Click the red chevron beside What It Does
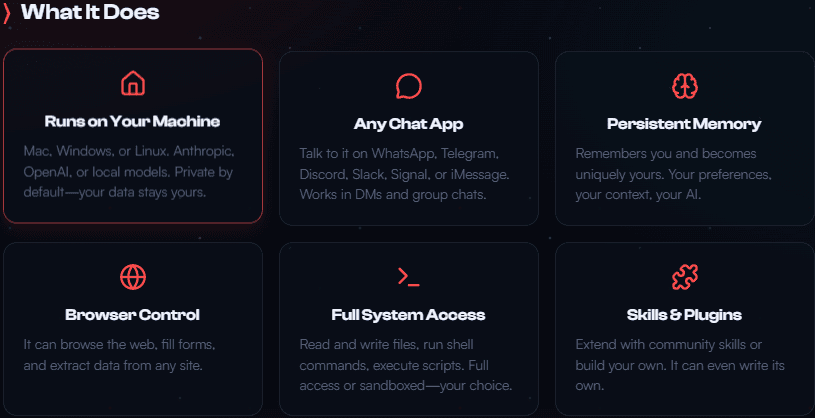Screen dimensions: 815x418 tap(8, 13)
